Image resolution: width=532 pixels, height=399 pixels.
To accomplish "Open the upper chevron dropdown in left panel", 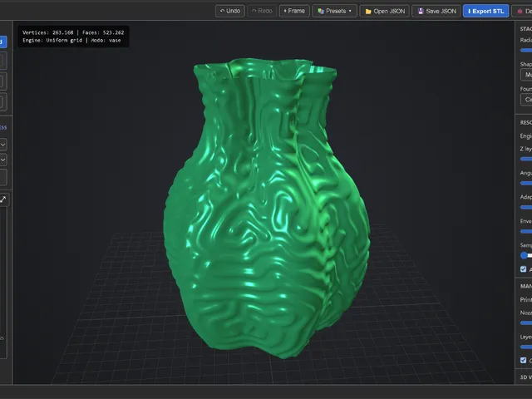I will click(2, 145).
